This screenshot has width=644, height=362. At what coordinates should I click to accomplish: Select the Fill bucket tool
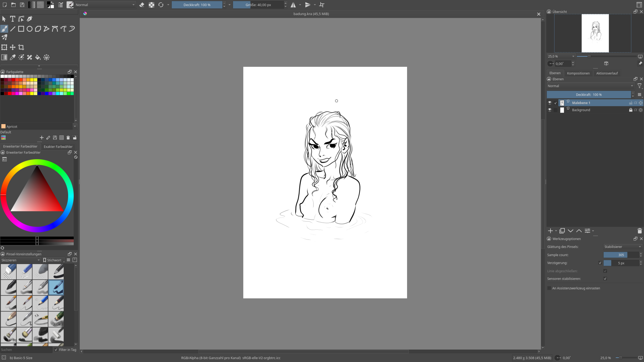[38, 57]
